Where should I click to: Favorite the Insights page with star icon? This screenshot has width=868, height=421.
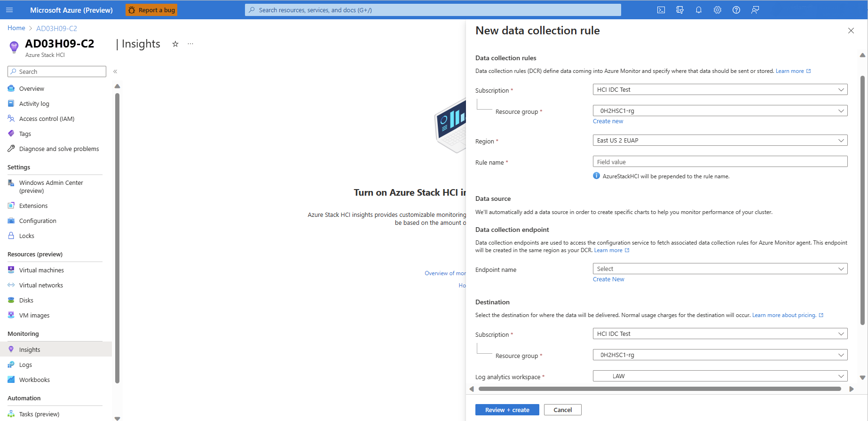(175, 44)
